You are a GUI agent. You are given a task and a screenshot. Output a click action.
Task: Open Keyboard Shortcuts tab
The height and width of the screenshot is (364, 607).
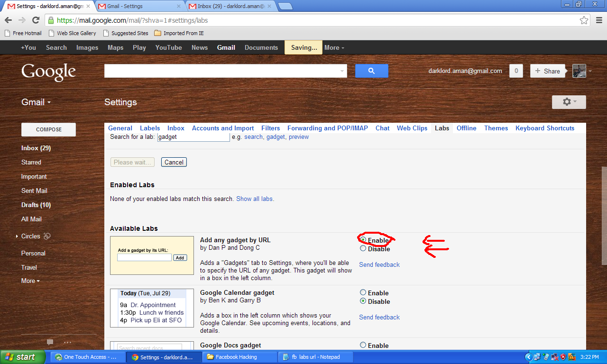tap(545, 128)
